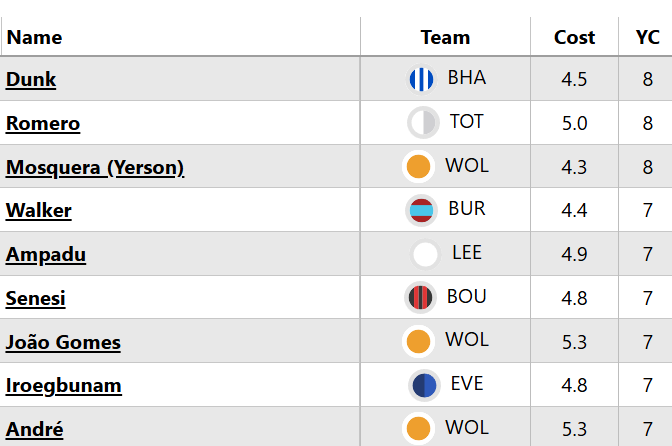This screenshot has height=446, width=672.
Task: Open Mosquera (Yerson) player page
Action: 95,167
